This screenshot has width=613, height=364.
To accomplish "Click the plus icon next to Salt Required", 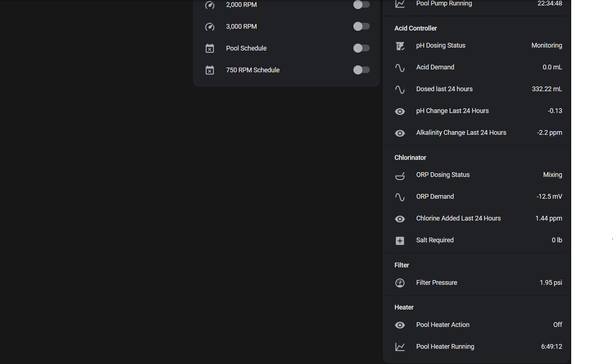I will [x=400, y=240].
